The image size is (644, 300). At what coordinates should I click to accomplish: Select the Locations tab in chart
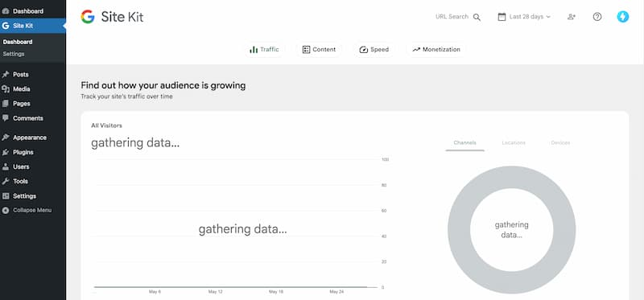(514, 143)
